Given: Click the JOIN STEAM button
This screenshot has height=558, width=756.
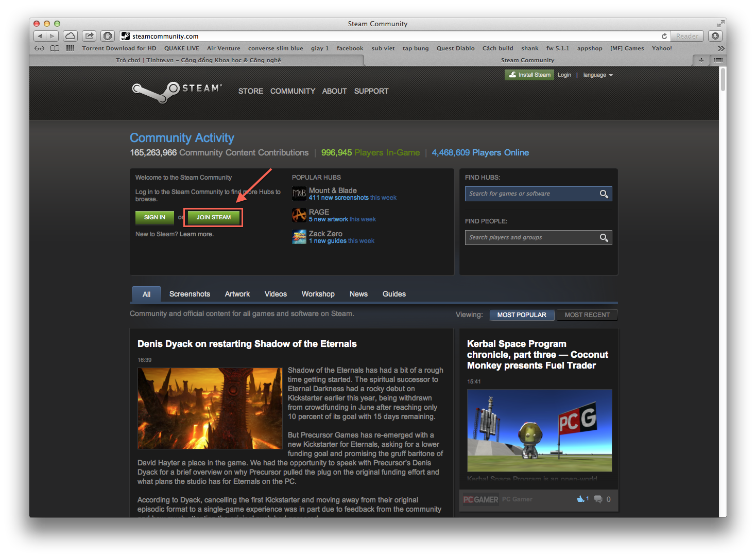Looking at the screenshot, I should click(214, 217).
